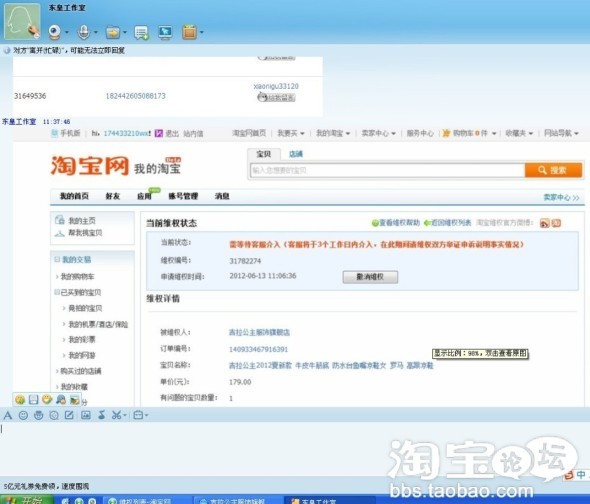Switch to the 店铺 search tab

[296, 154]
